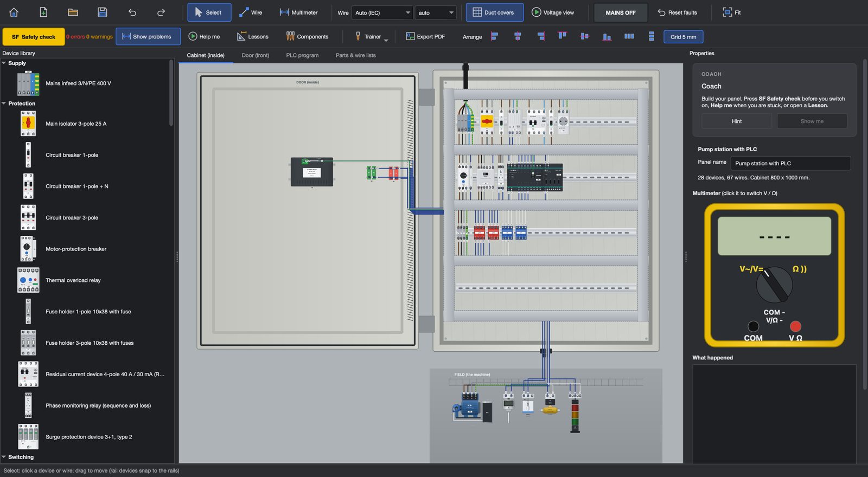
Task: Open the PLC program tab
Action: click(x=302, y=55)
